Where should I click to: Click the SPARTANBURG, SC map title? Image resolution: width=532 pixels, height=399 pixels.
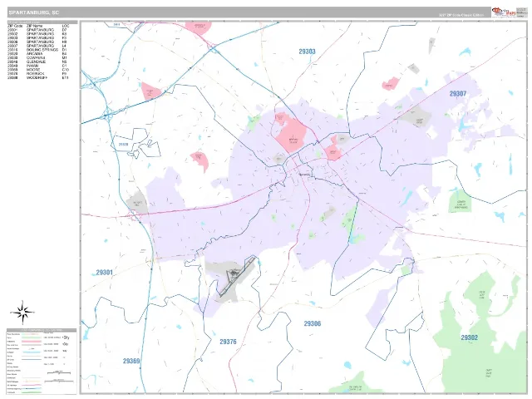point(33,12)
